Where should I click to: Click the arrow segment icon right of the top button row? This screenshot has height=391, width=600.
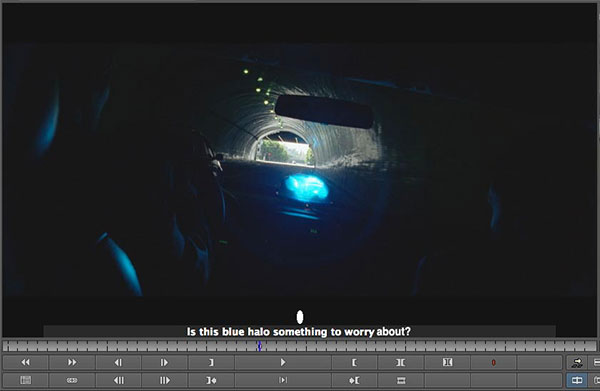(577, 362)
